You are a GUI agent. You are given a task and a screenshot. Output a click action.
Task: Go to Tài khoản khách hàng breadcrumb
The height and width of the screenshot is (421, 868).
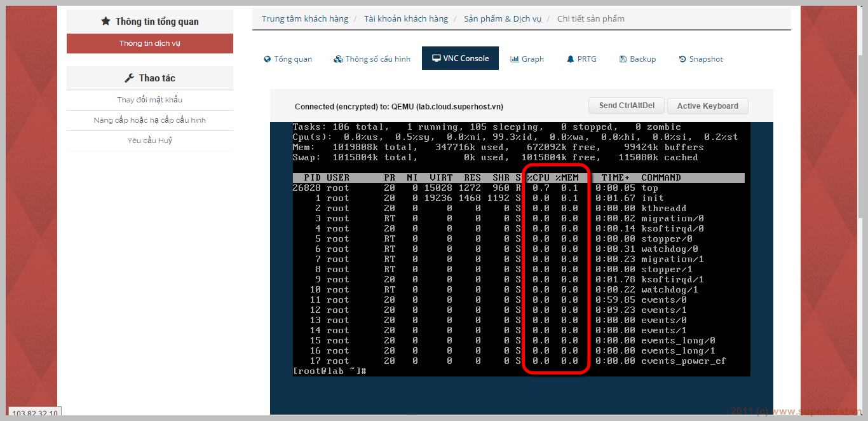click(405, 18)
